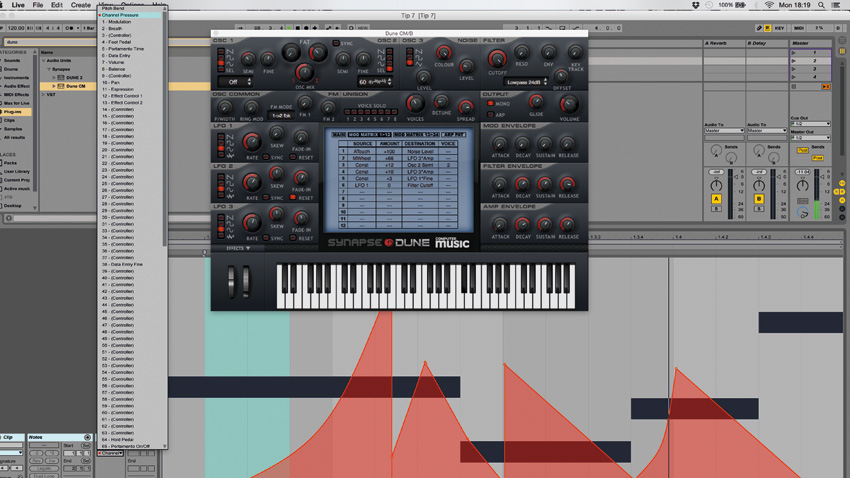This screenshot has width=850, height=478.
Task: Toggle return track B activator button
Action: click(758, 199)
